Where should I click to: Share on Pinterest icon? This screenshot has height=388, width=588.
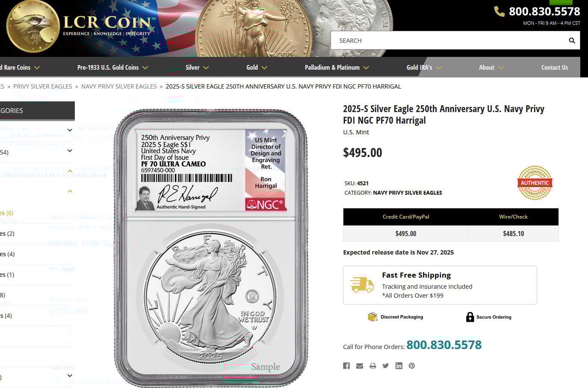click(x=412, y=366)
